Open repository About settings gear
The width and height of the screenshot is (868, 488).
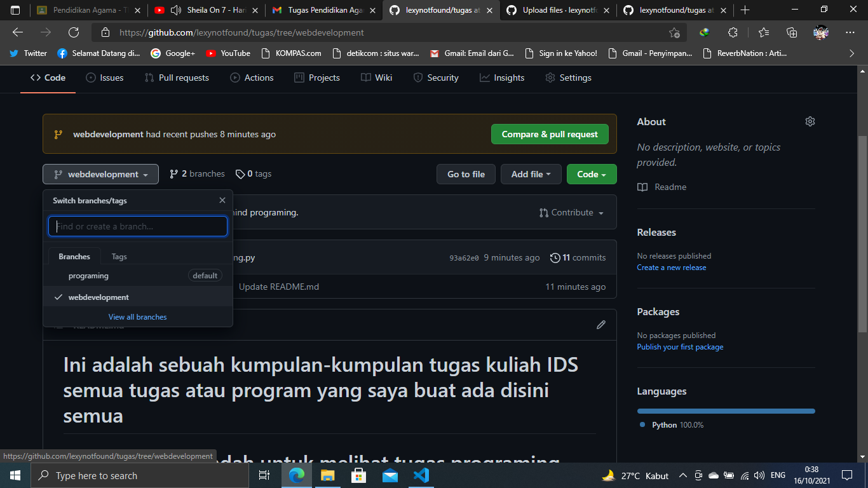click(810, 121)
